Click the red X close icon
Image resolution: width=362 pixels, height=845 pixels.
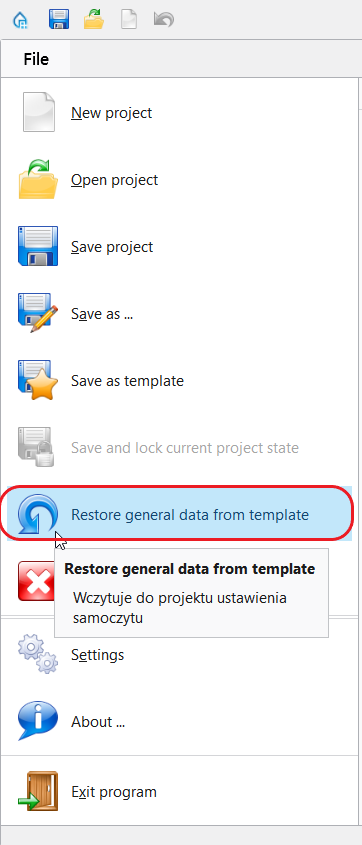tap(36, 581)
